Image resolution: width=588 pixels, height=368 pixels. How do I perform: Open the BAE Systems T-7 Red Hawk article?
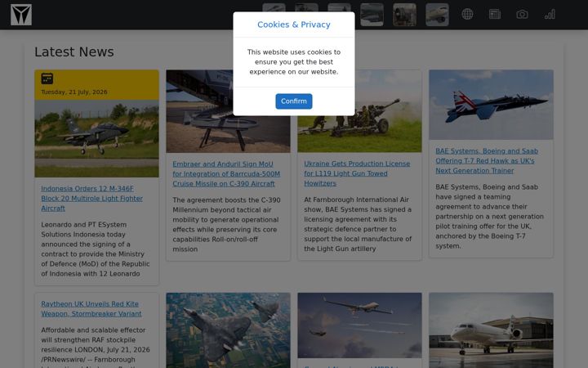487,161
